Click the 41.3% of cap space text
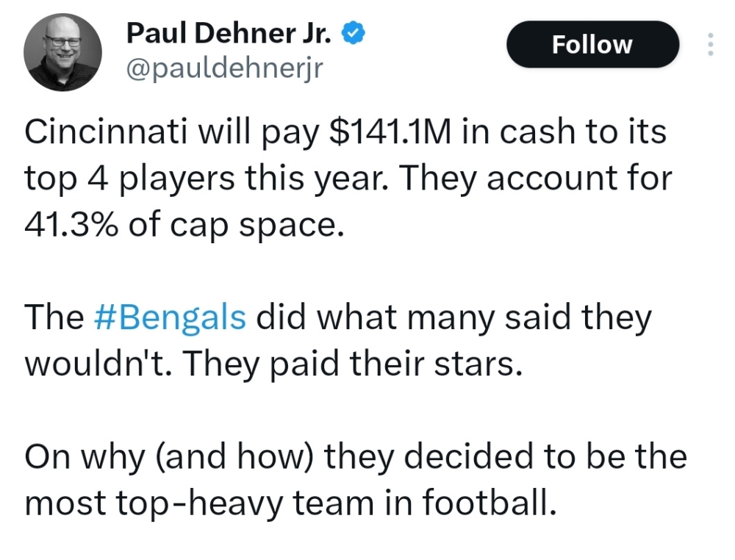735x560 pixels. pyautogui.click(x=184, y=224)
